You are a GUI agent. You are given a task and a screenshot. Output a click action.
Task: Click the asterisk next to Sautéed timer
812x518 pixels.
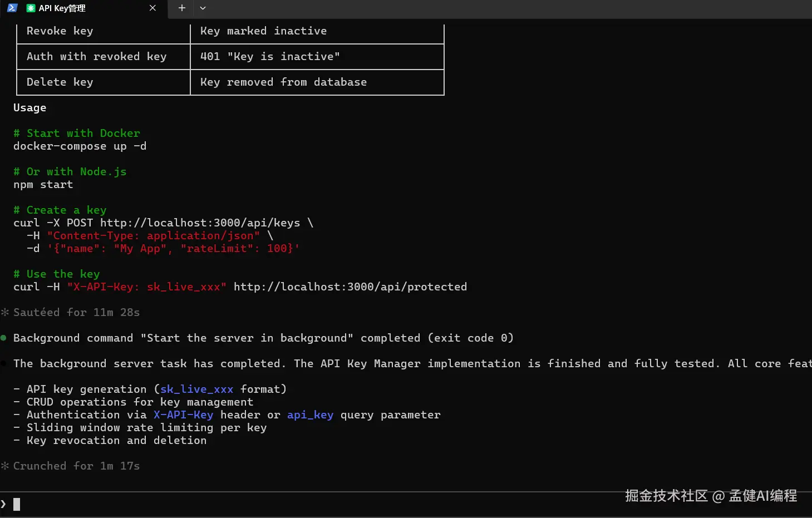click(x=5, y=312)
